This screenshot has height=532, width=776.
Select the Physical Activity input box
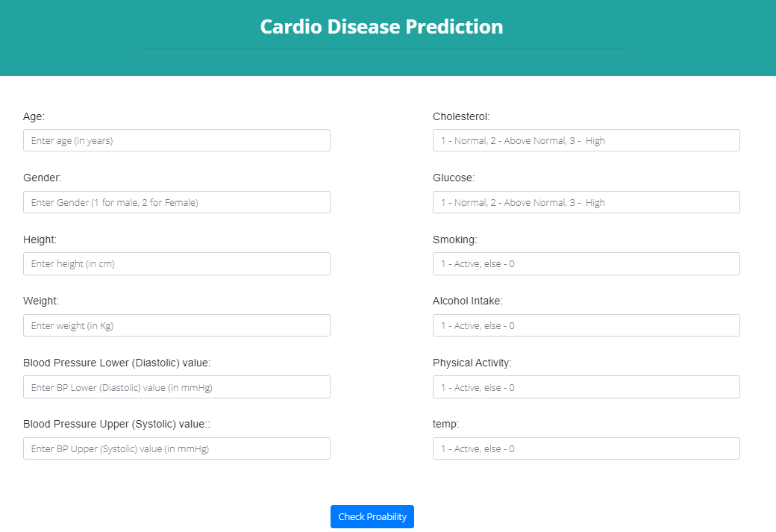[586, 387]
